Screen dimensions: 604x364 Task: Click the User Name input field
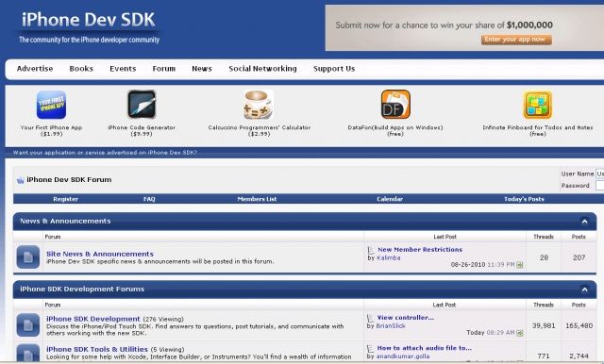(600, 174)
